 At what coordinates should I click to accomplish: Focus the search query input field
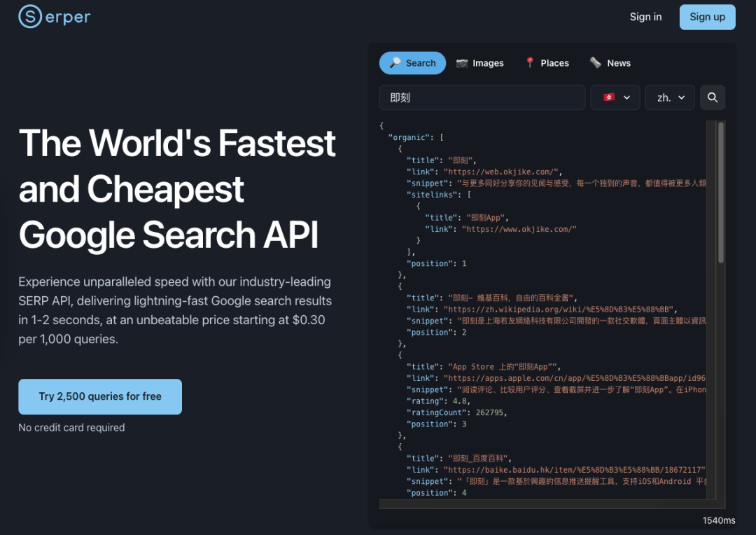pyautogui.click(x=482, y=98)
